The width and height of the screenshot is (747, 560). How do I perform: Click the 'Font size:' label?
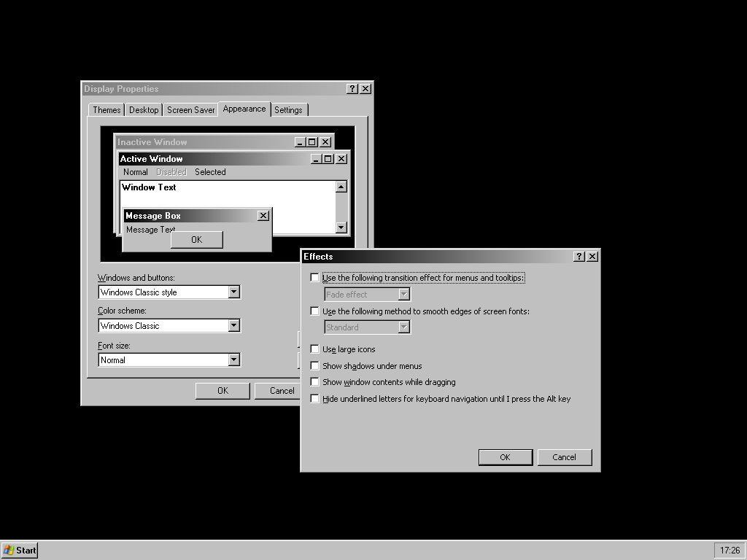click(x=114, y=346)
